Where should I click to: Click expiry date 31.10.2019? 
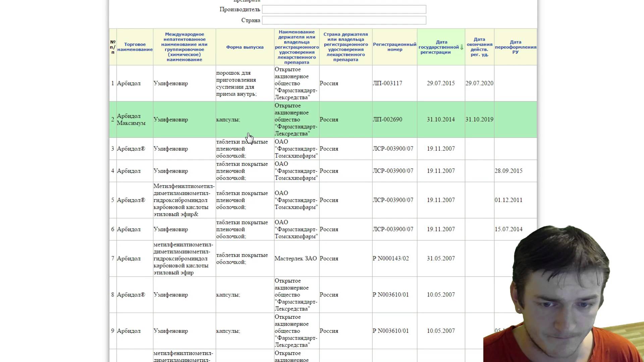coord(479,119)
